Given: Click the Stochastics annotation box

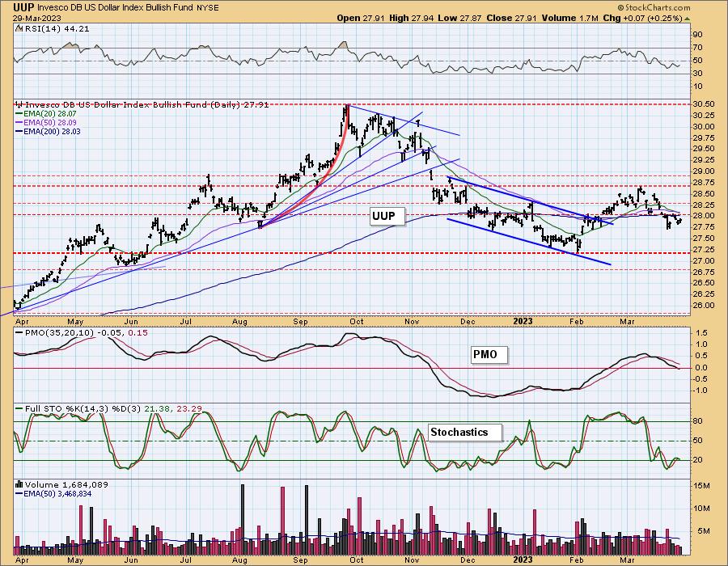Looking at the screenshot, I should (x=465, y=433).
